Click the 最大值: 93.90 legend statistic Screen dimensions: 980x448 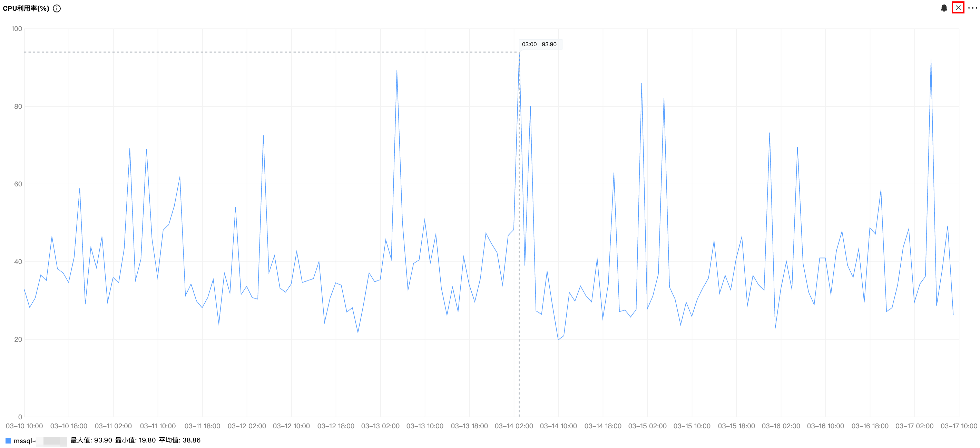[91, 440]
